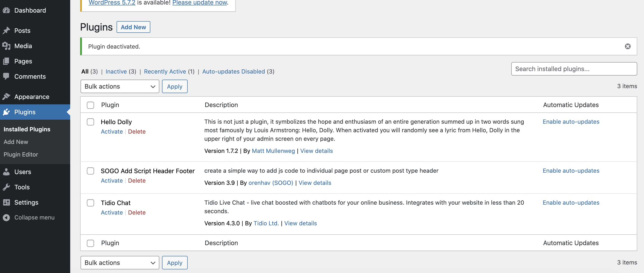The image size is (644, 273).
Task: Focus the Search installed plugins field
Action: pyautogui.click(x=574, y=69)
